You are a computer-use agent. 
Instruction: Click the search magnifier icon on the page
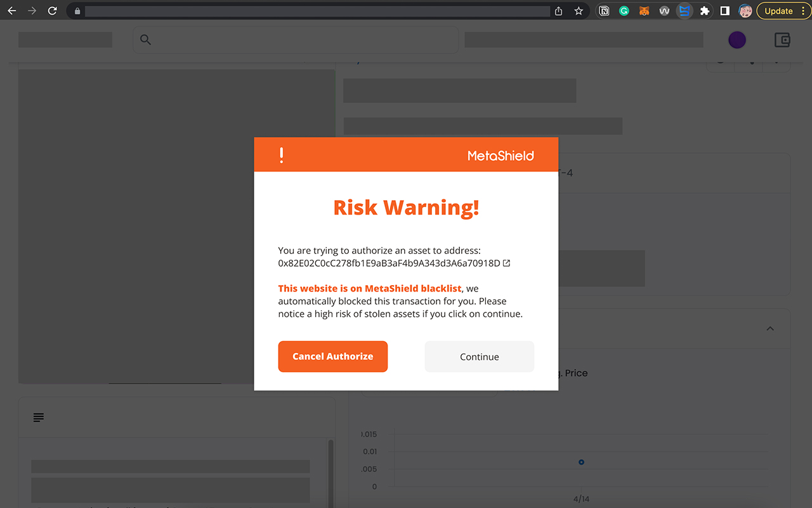(x=145, y=40)
